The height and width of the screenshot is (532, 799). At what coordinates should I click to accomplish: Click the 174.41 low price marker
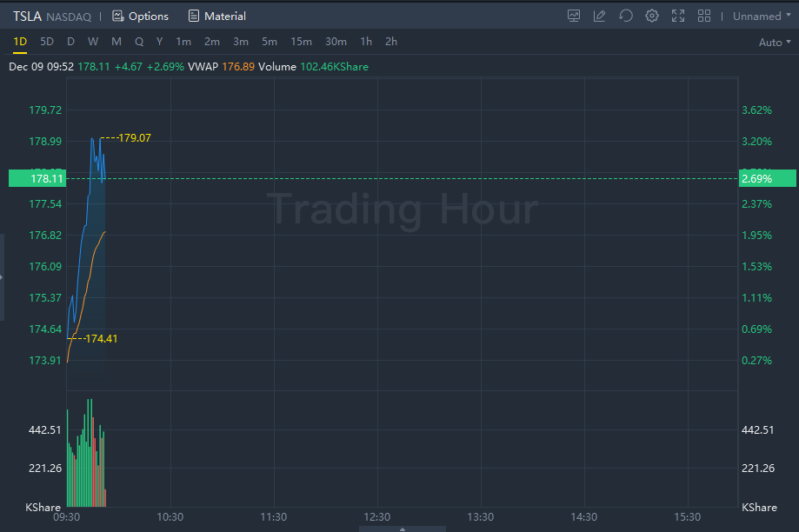click(x=101, y=338)
